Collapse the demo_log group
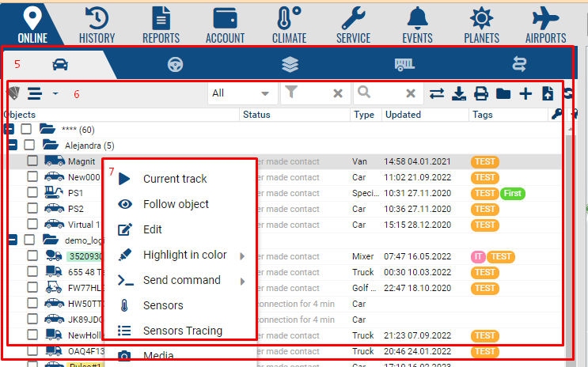This screenshot has width=588, height=367. coord(13,240)
